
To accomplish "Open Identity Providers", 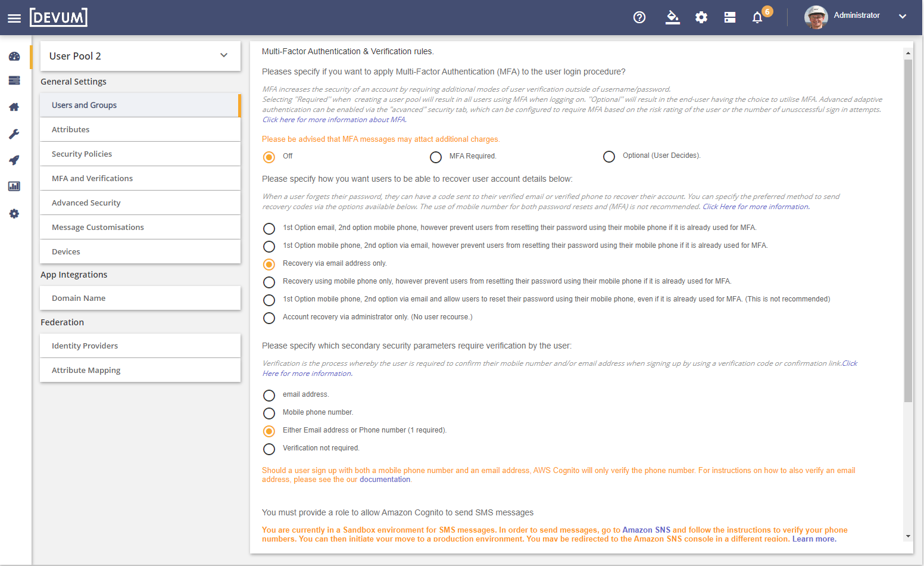I will click(141, 346).
